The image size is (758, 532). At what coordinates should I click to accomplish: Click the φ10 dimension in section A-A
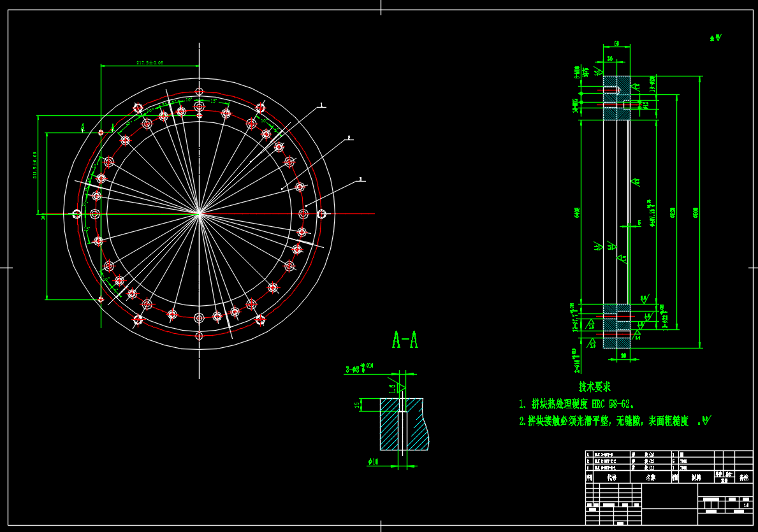(x=374, y=461)
